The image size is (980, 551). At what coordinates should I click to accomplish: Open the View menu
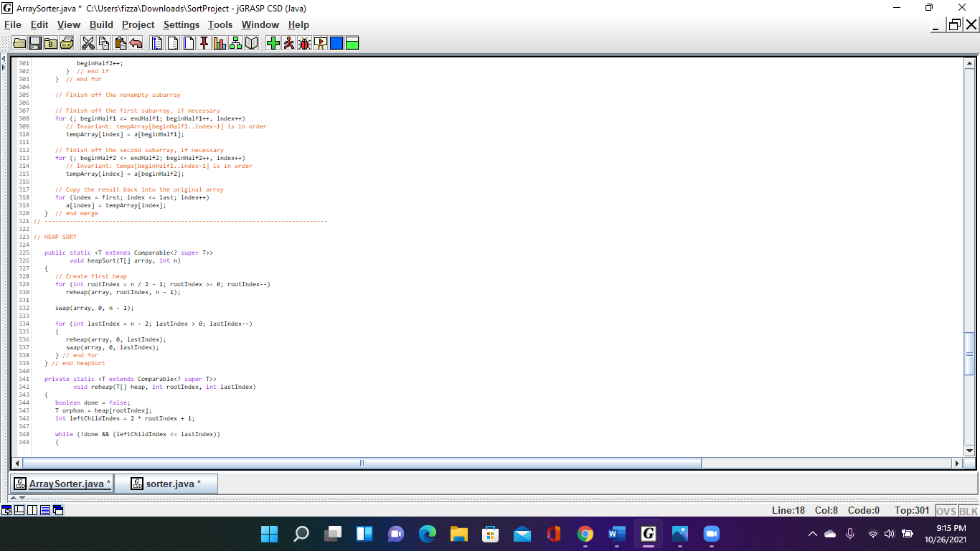[69, 24]
